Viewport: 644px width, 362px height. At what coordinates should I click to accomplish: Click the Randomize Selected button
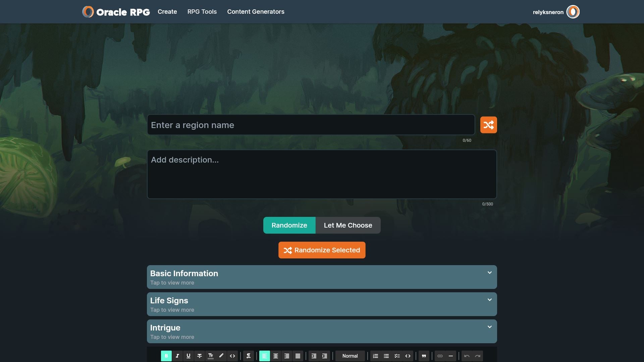pyautogui.click(x=322, y=250)
